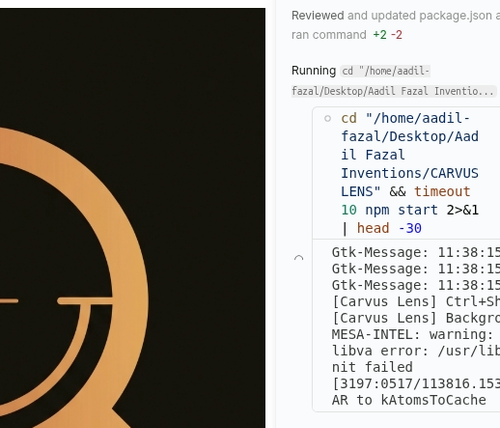Click the 'Reviewed' summary text
Viewport: 500px width, 428px height.
(317, 16)
